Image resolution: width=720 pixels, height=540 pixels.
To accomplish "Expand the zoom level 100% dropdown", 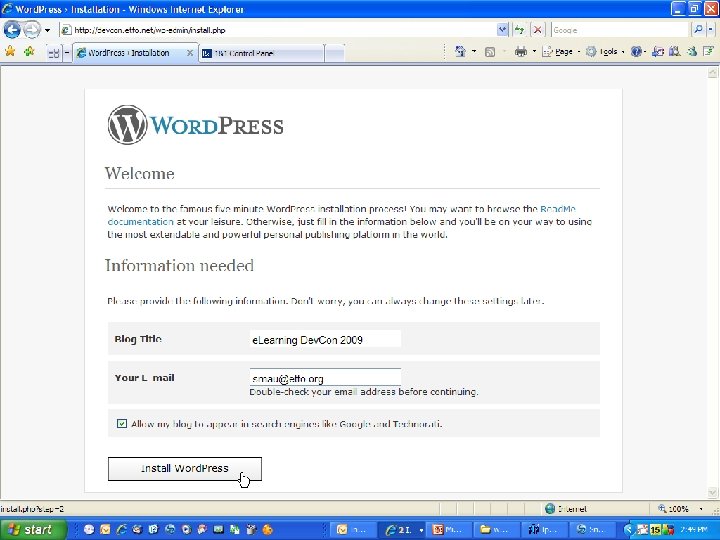I will click(701, 509).
